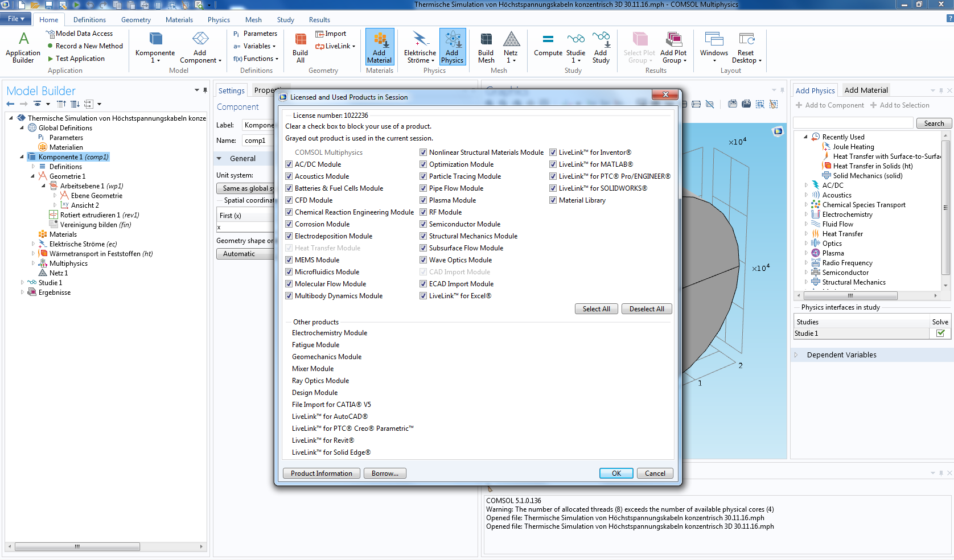The height and width of the screenshot is (560, 954).
Task: Click the Add Physics ribbon icon
Action: [x=452, y=47]
